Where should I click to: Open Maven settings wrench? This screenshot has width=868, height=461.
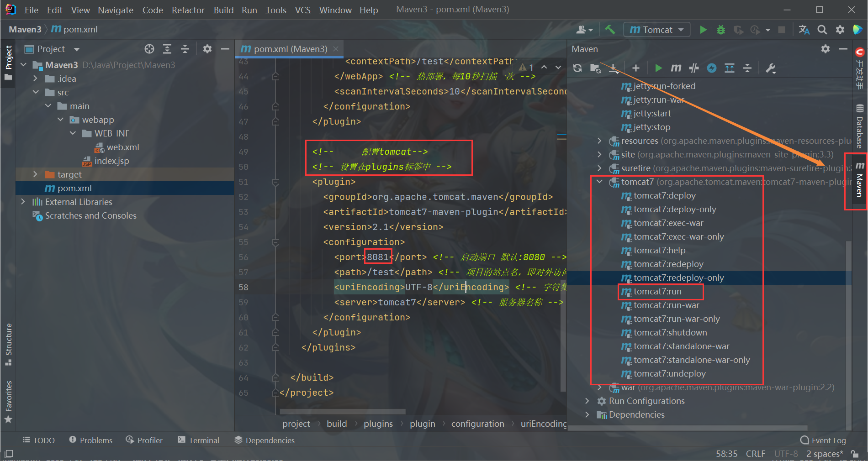(x=771, y=68)
